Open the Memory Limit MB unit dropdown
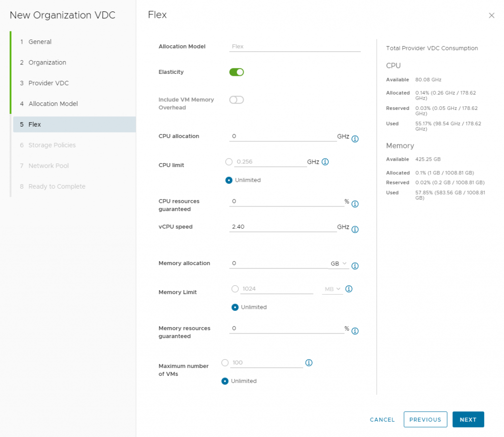 tap(333, 289)
